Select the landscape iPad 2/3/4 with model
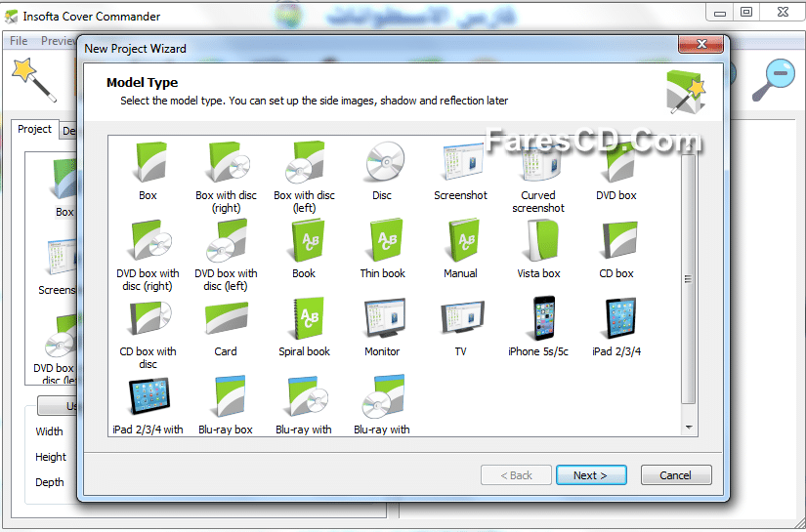The image size is (806, 532). tap(148, 406)
